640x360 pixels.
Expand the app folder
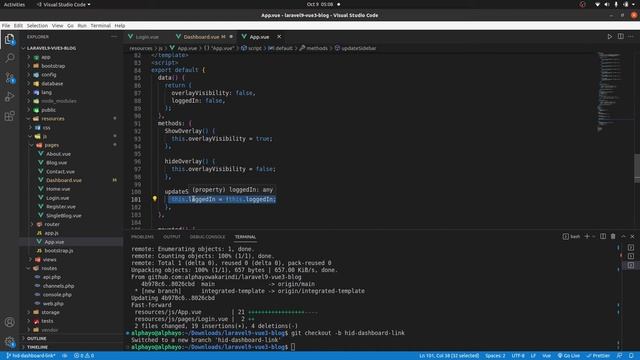[46, 57]
